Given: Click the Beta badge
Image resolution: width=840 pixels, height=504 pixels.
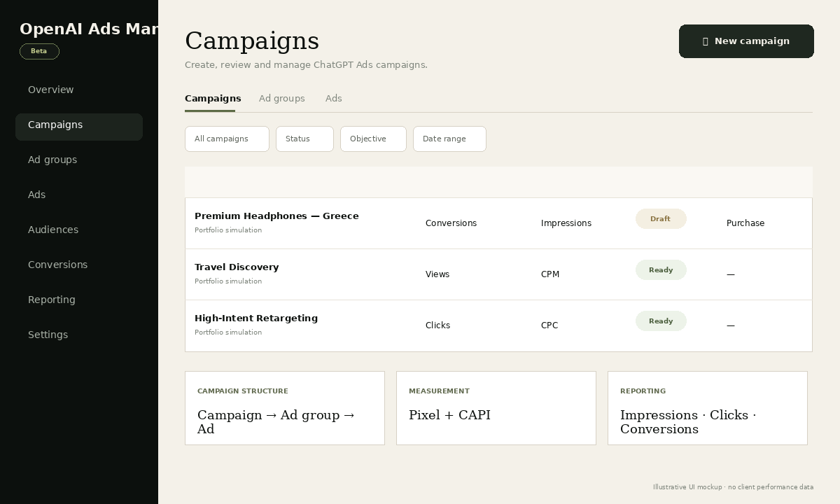Looking at the screenshot, I should (x=39, y=51).
